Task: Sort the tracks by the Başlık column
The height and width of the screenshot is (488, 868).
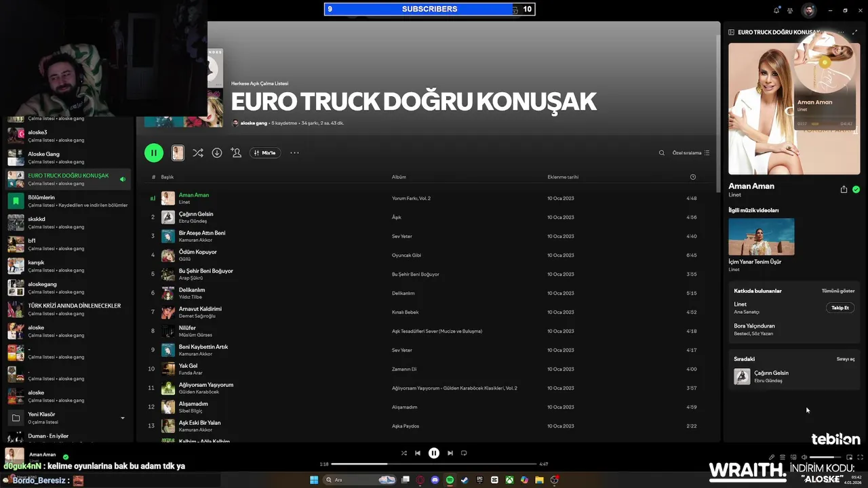Action: pyautogui.click(x=167, y=177)
